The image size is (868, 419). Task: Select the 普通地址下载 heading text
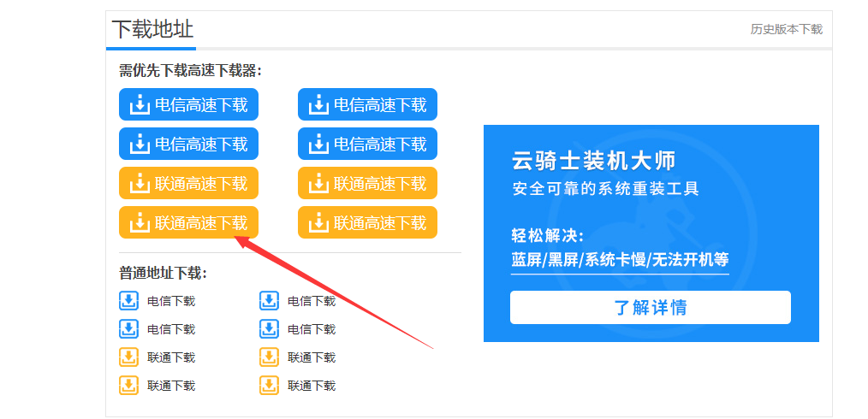pyautogui.click(x=163, y=273)
